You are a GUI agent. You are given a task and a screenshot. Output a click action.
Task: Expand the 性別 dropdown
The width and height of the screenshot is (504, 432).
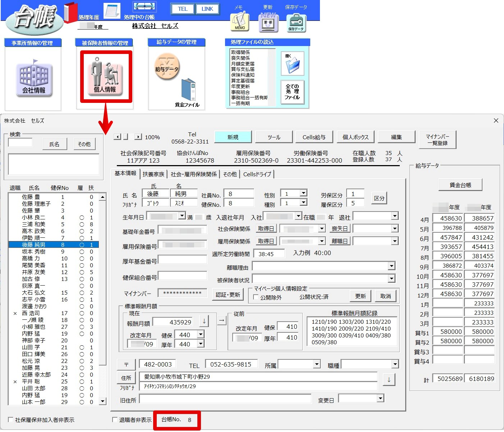coord(303,193)
